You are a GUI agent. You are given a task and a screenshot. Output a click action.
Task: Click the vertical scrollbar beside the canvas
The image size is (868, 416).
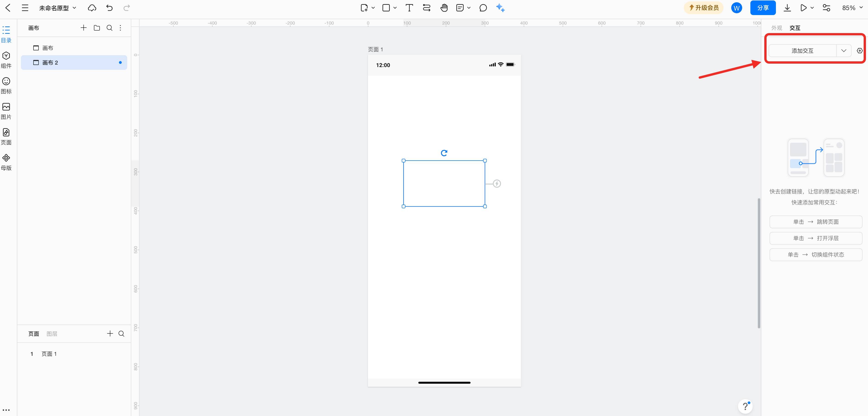click(x=759, y=263)
